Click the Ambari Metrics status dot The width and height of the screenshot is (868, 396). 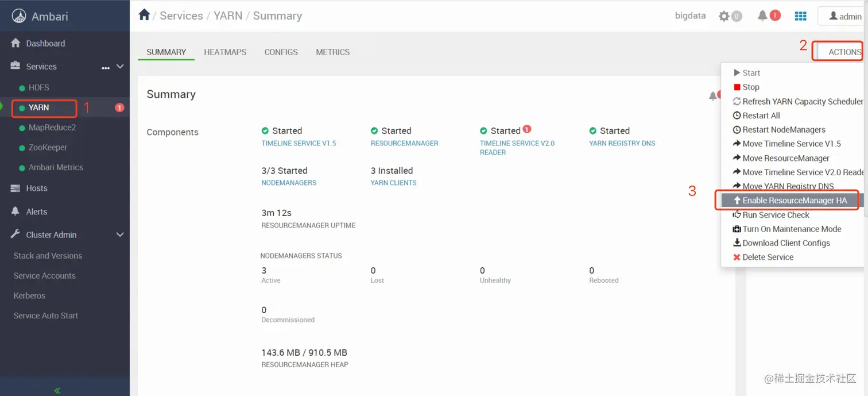(x=22, y=168)
